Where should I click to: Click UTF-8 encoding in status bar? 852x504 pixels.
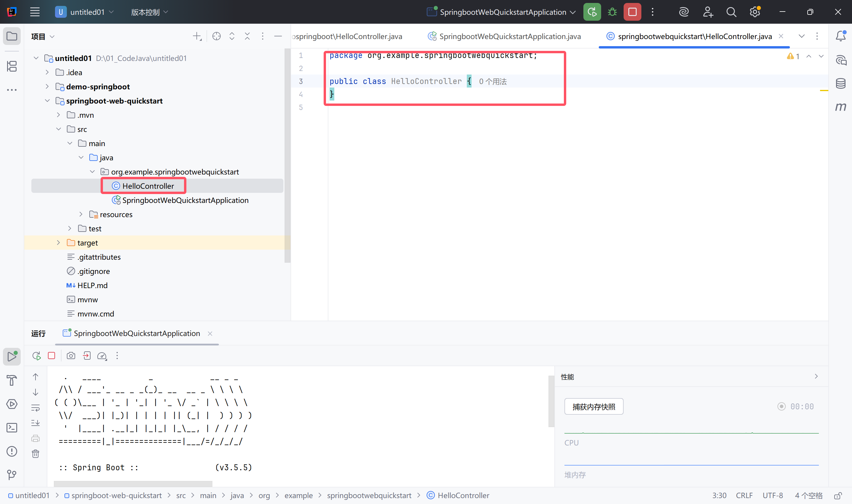[772, 495]
